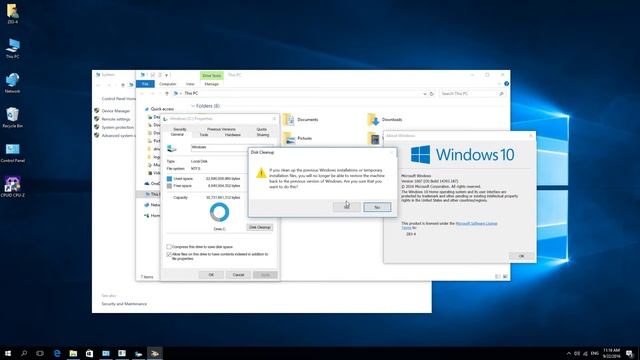Toggle Compress this drive to save disk space
Viewport: 640px width, 360px height.
[x=169, y=247]
